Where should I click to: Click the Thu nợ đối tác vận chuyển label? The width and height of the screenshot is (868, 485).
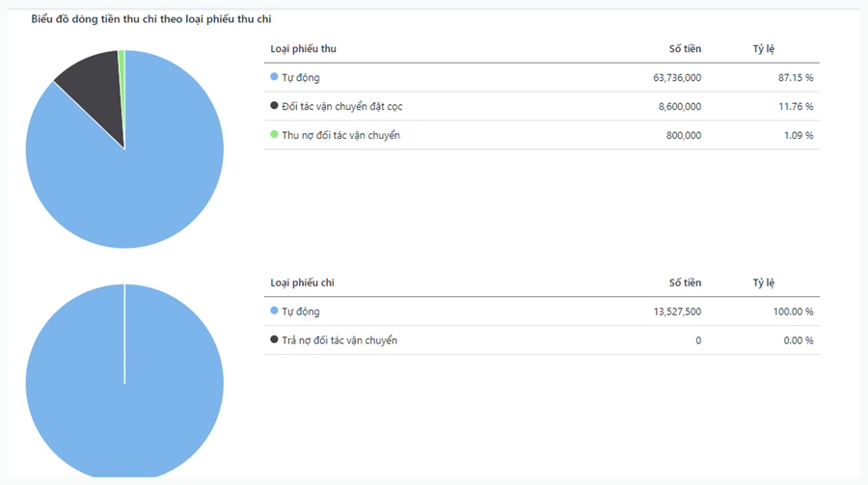tap(340, 135)
